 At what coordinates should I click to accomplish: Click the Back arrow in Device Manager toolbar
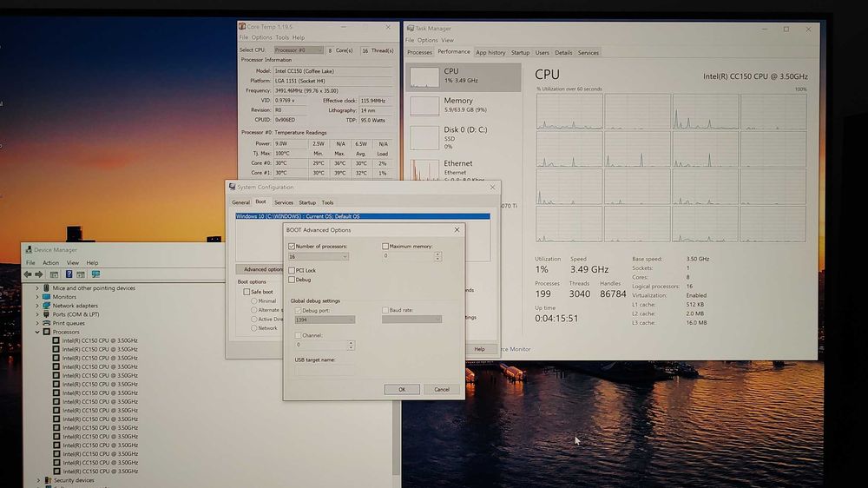(27, 274)
